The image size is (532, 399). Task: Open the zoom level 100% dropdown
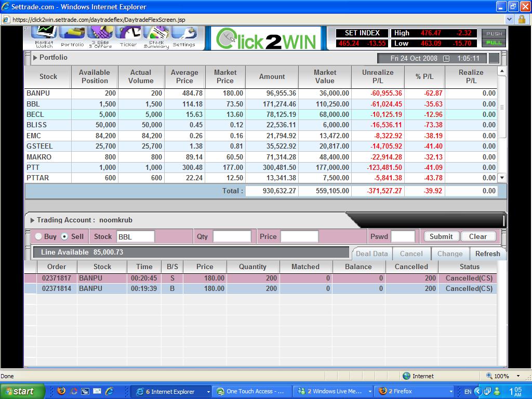[x=518, y=376]
